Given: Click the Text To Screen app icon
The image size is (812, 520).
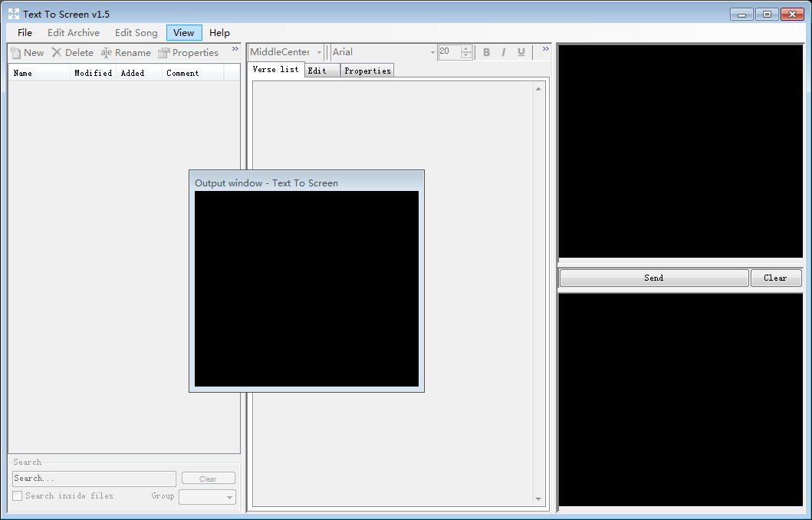Looking at the screenshot, I should pos(14,14).
